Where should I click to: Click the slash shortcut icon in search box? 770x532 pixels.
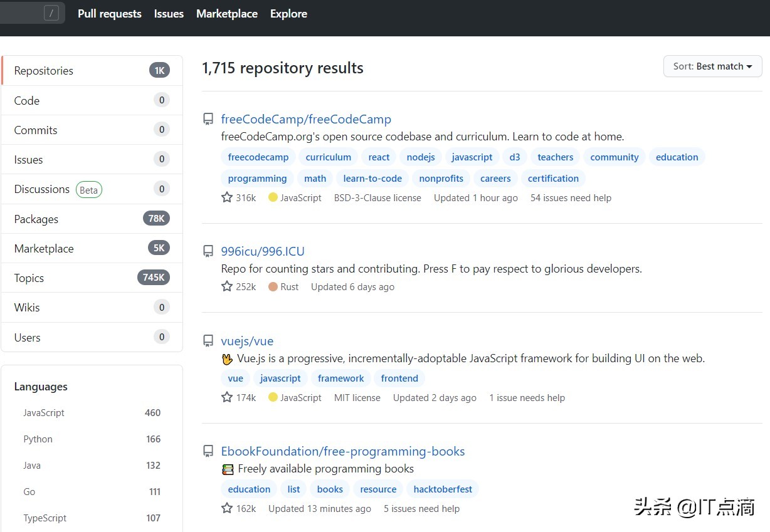[51, 13]
